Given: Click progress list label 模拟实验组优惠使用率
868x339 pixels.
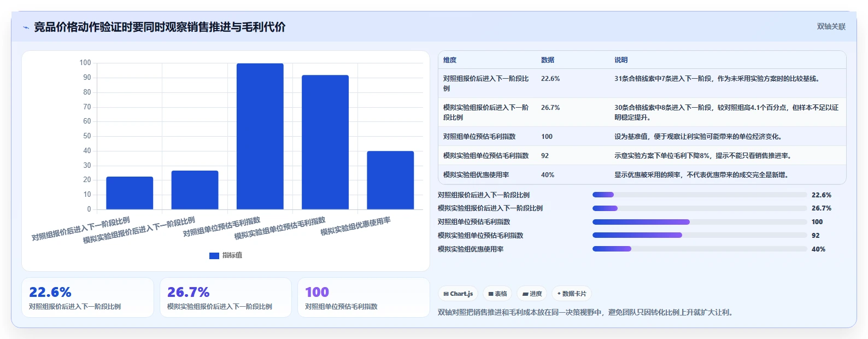Looking at the screenshot, I should (471, 249).
